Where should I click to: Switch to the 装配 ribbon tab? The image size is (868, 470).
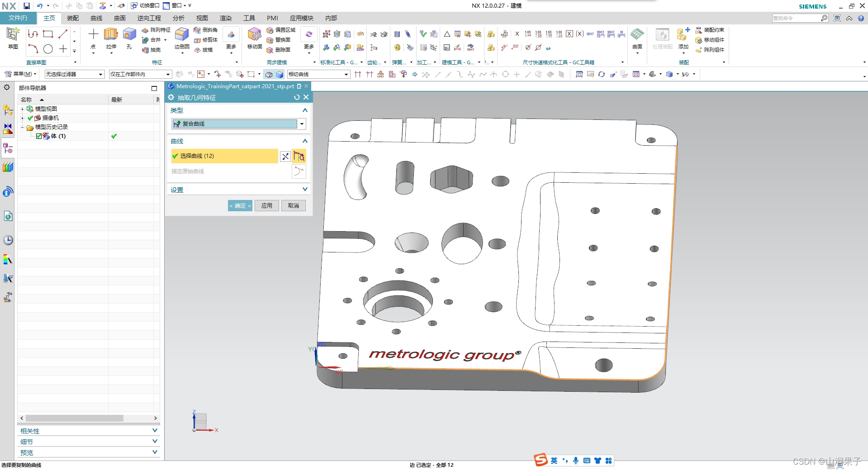[73, 18]
